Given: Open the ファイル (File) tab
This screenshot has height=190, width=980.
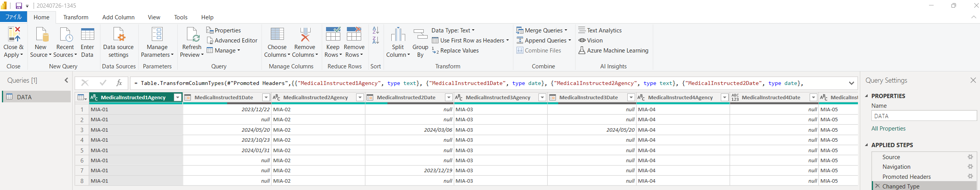Looking at the screenshot, I should (x=14, y=17).
